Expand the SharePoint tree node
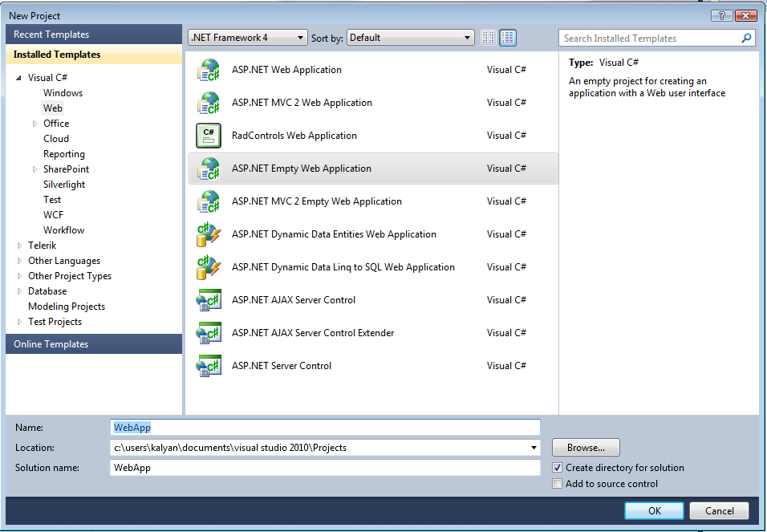 coord(34,169)
